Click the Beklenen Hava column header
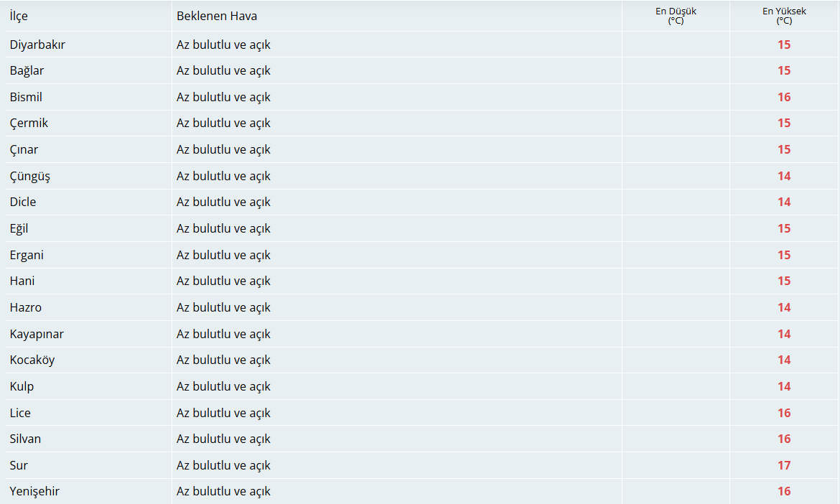Viewport: 840px width, 504px height. [217, 16]
